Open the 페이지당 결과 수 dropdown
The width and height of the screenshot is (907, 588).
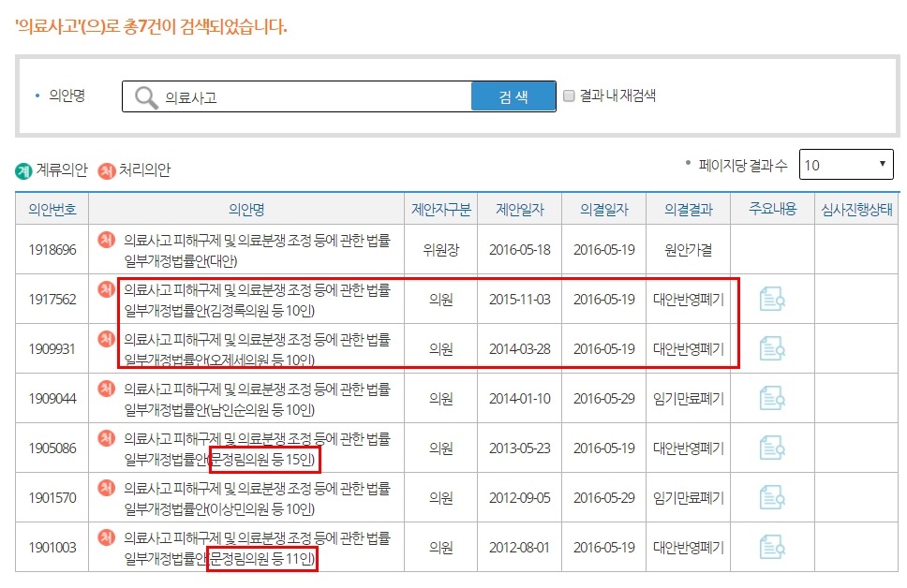(843, 164)
